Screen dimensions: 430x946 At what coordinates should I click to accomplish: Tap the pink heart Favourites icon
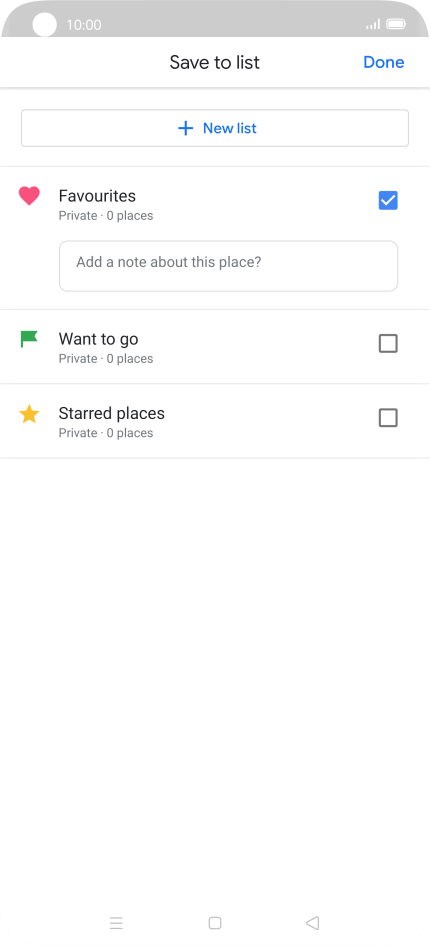[x=29, y=196]
